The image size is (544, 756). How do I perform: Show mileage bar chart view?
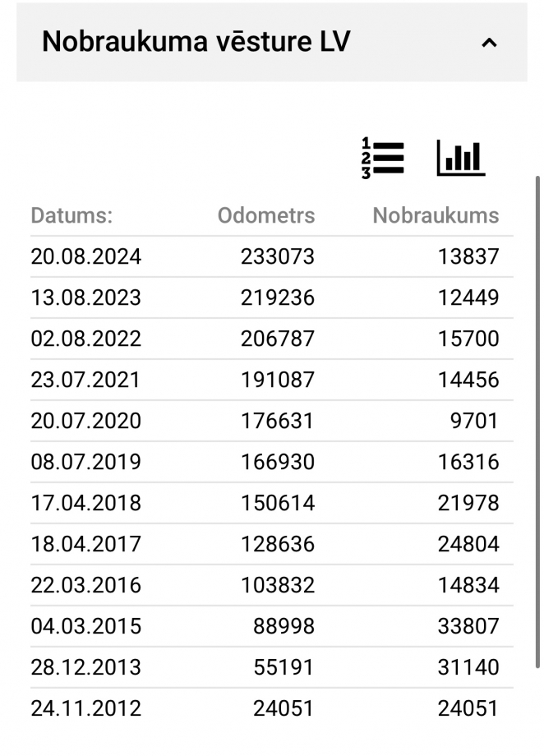click(x=460, y=158)
